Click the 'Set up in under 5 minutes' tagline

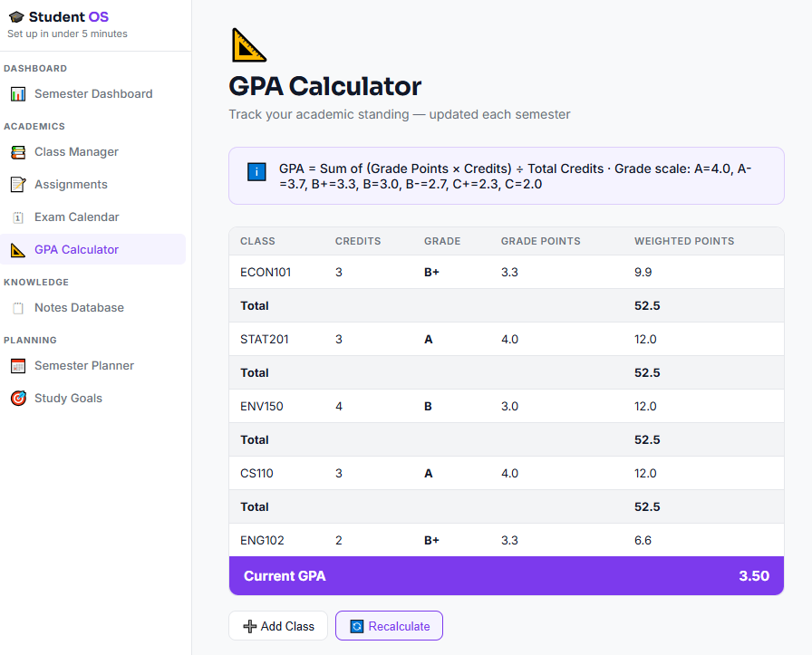point(67,34)
